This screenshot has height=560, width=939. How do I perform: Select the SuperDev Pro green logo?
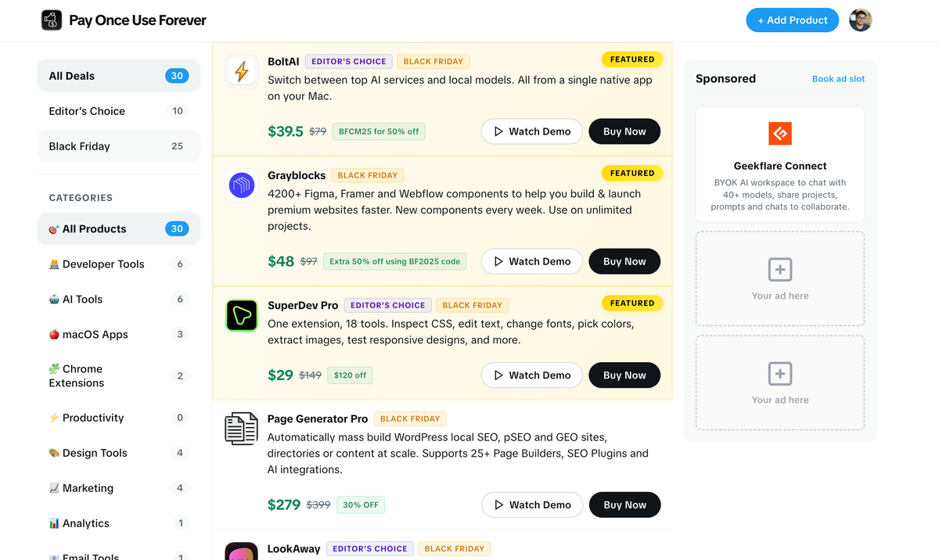coord(242,315)
